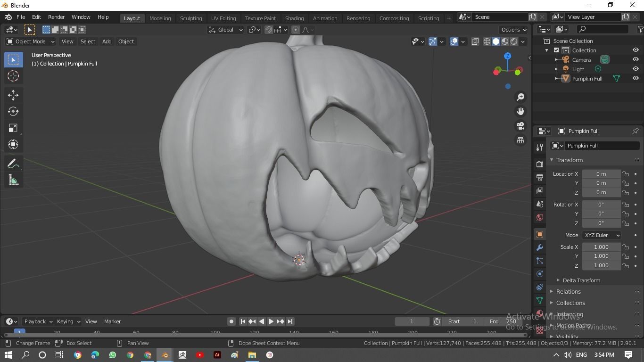
Task: Toggle the camera view icon
Action: click(x=520, y=126)
